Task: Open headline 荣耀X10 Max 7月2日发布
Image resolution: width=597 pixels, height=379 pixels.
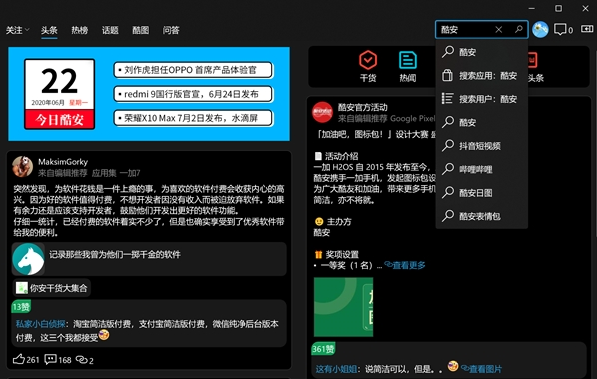Action: click(193, 118)
